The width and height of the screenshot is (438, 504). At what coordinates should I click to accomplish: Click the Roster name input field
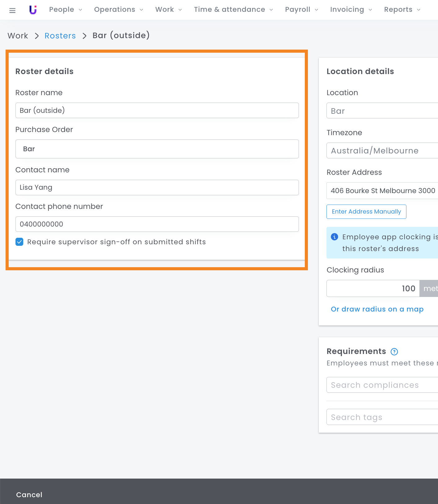point(157,110)
